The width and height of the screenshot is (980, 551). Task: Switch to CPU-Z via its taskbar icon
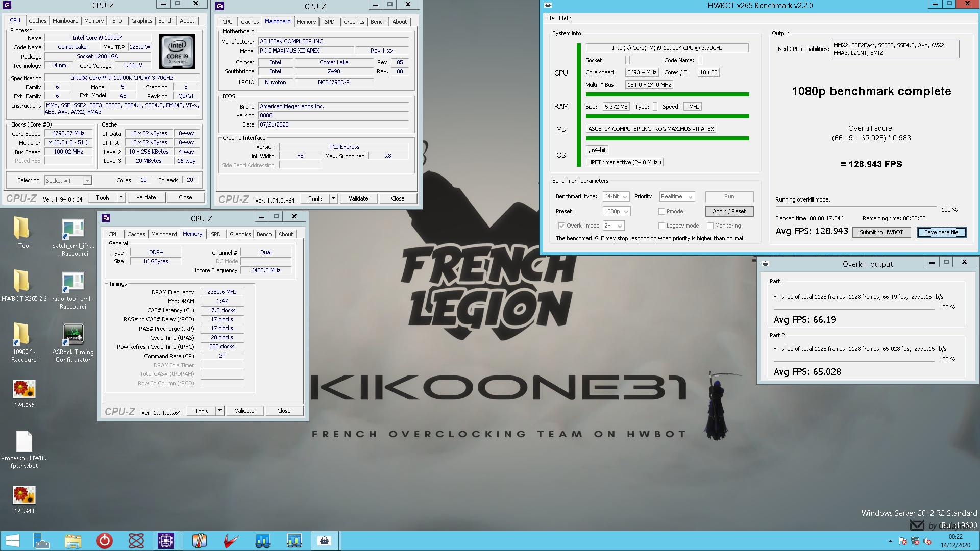click(x=166, y=541)
